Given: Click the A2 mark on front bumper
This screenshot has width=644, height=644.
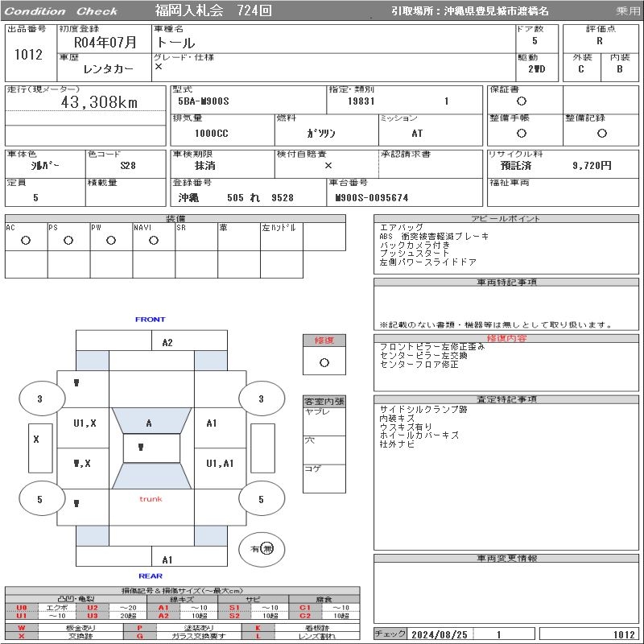Looking at the screenshot, I should click(167, 343).
